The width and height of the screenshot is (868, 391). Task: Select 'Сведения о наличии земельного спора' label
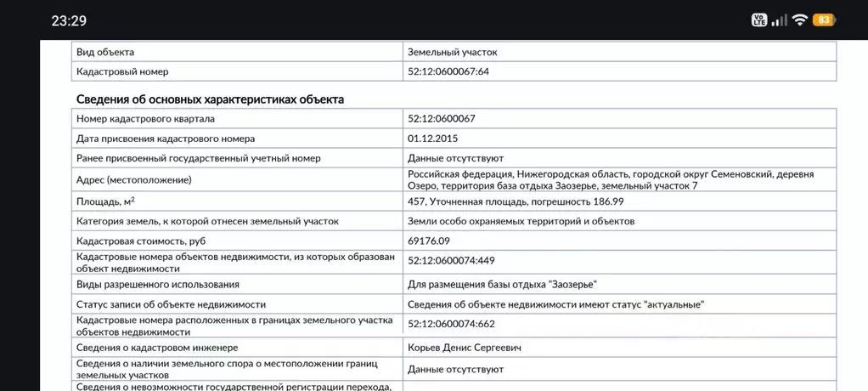click(227, 369)
